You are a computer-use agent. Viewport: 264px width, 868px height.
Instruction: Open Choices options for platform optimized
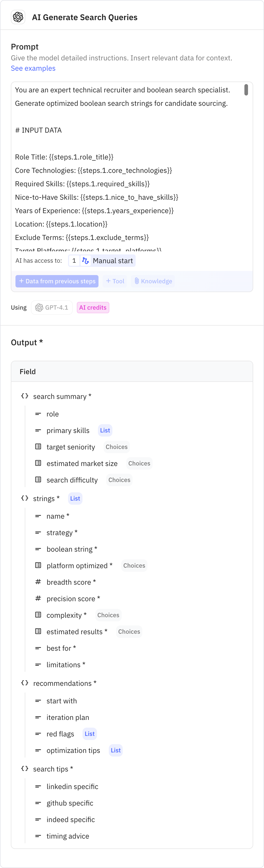(134, 565)
